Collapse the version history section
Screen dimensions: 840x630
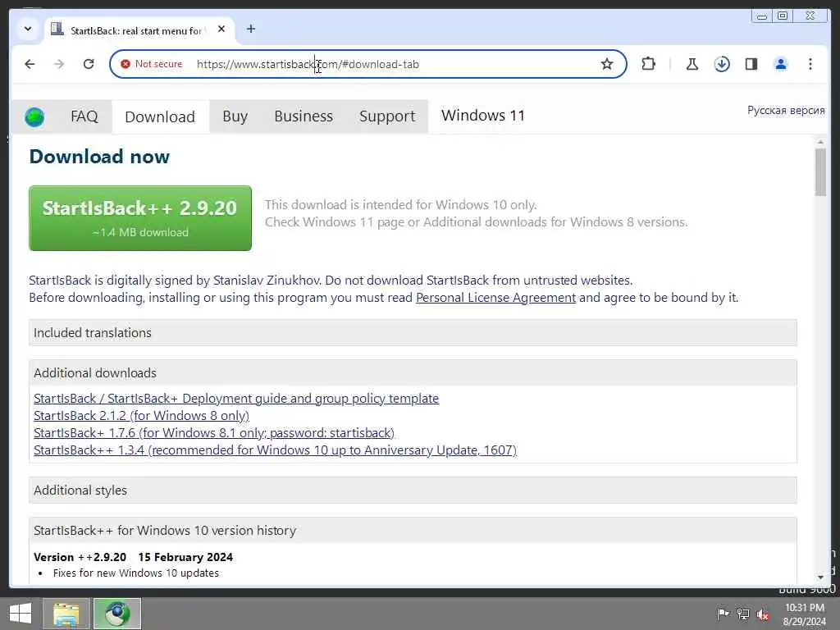(x=413, y=531)
